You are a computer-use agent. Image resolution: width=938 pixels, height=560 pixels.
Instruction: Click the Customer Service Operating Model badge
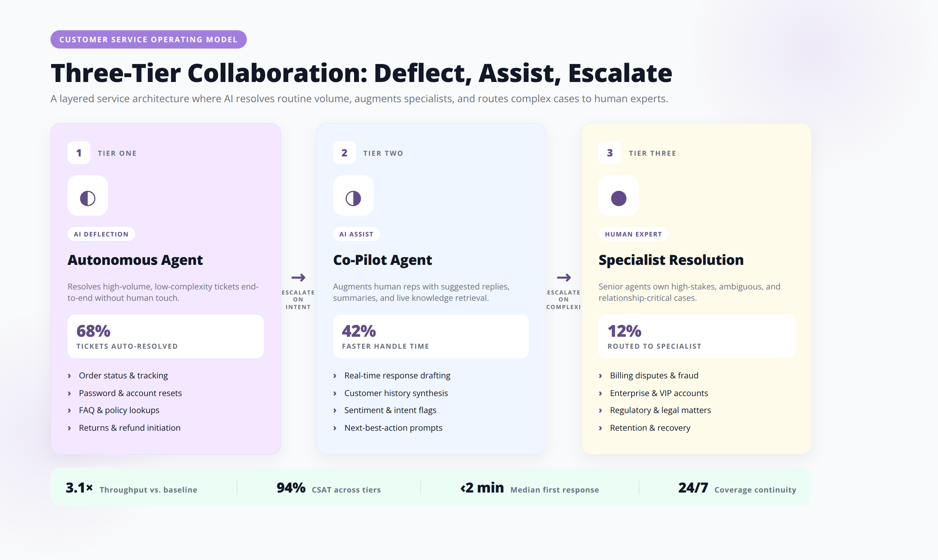point(148,39)
